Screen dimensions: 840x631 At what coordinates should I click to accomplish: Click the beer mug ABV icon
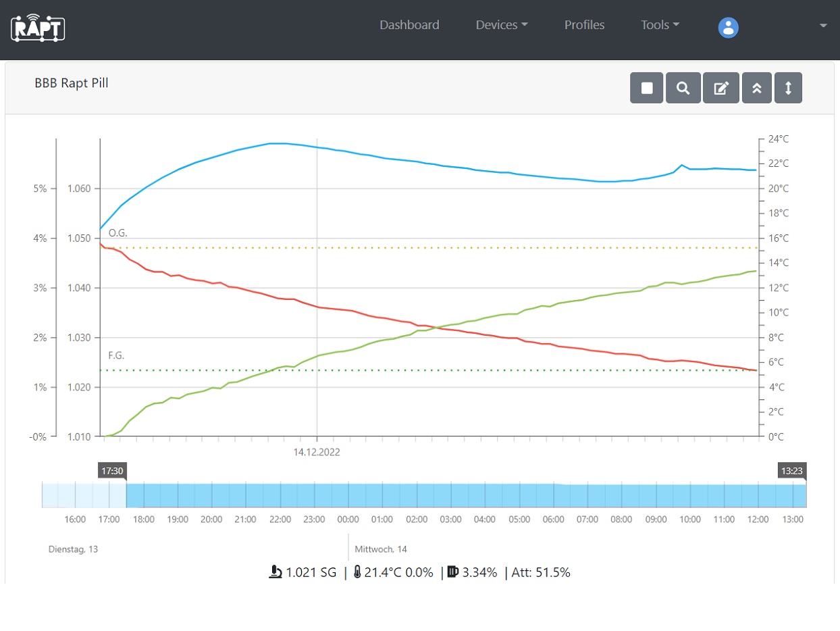452,572
